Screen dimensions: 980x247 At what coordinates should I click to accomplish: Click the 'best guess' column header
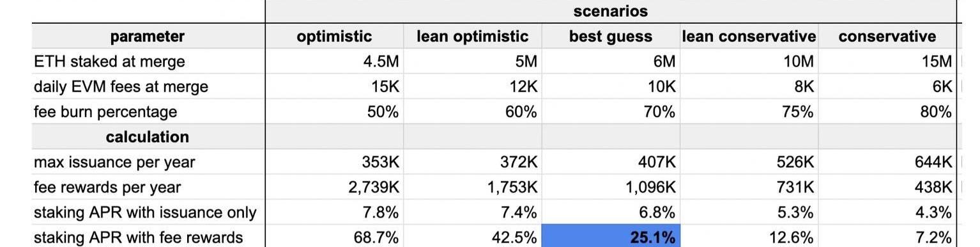611,36
